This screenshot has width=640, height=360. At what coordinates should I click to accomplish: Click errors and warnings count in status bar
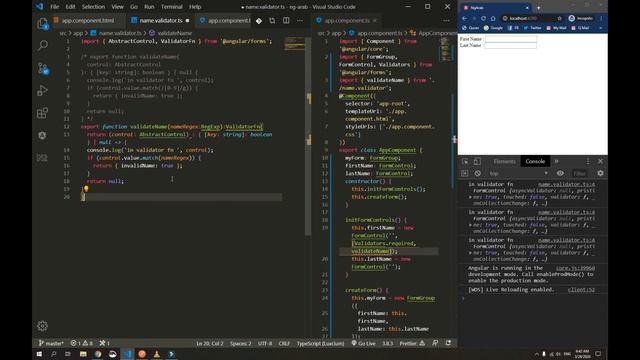click(x=82, y=343)
